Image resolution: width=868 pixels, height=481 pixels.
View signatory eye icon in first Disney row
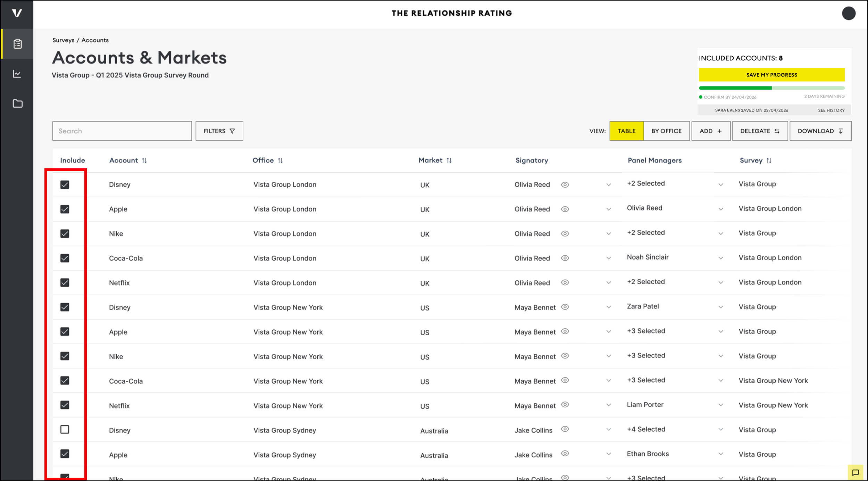point(565,185)
